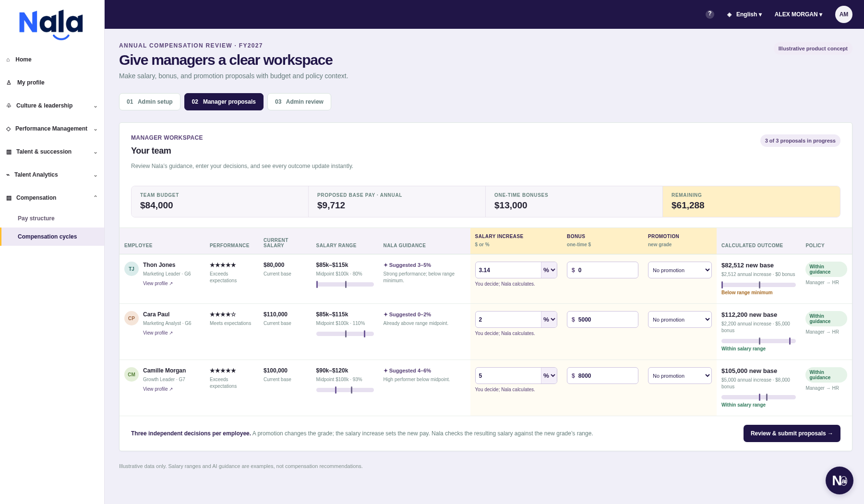Click Camille Morgan's bonus field showing 8000
The image size is (864, 504).
602,376
